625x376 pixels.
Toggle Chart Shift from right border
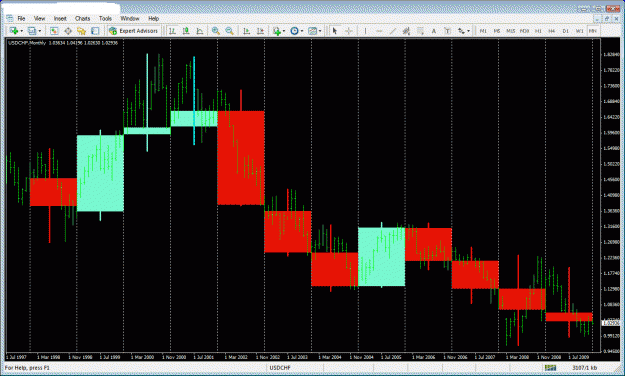260,31
